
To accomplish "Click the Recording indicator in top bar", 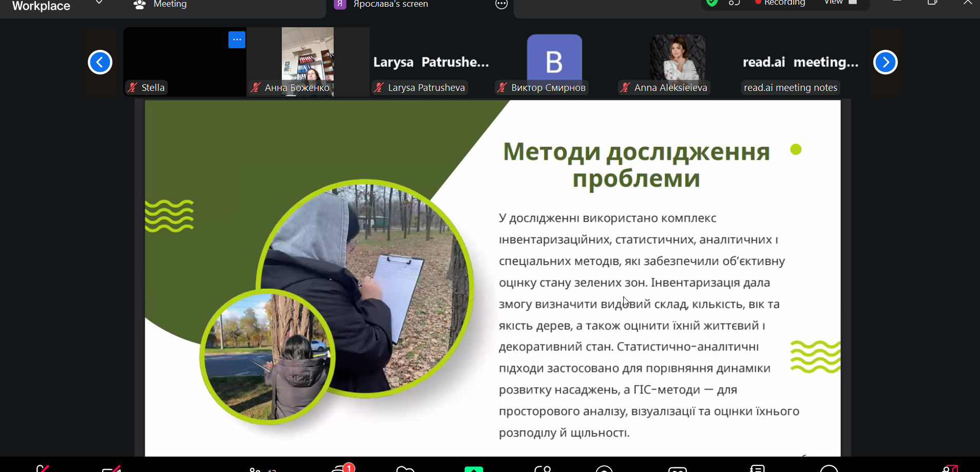I will click(780, 3).
